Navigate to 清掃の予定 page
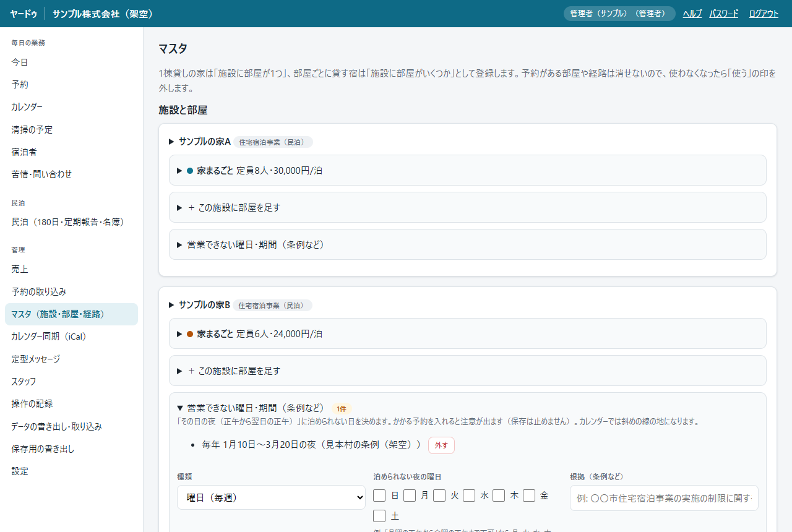Screen dimensions: 792x532 tap(71, 129)
